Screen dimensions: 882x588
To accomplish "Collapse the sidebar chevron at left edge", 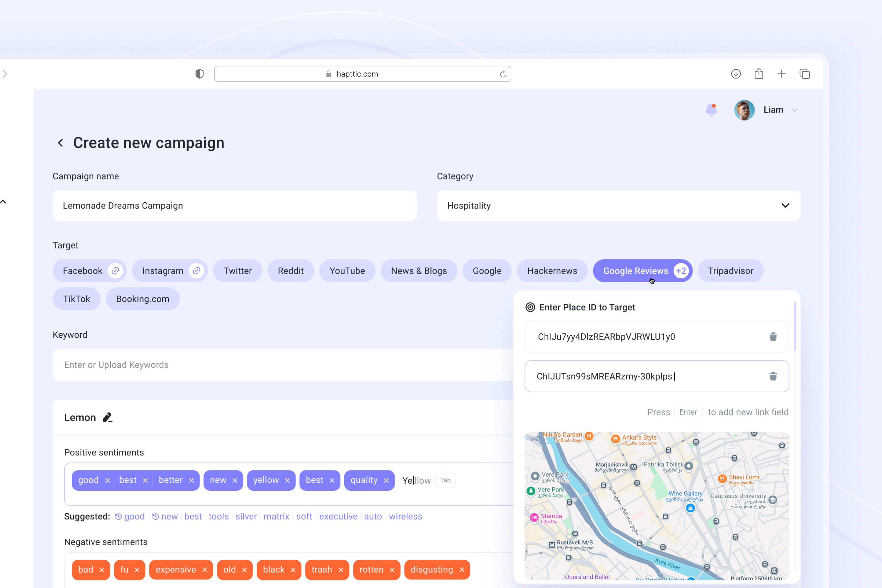I will point(3,202).
